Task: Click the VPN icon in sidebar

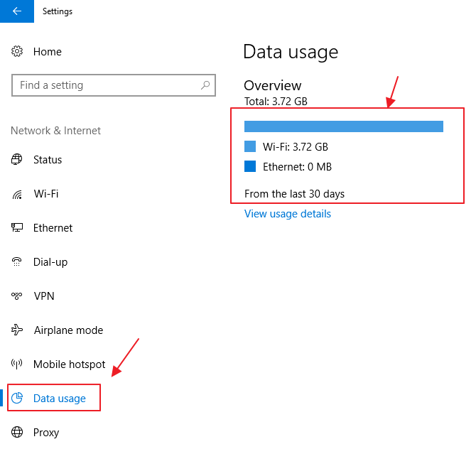Action: click(x=18, y=296)
